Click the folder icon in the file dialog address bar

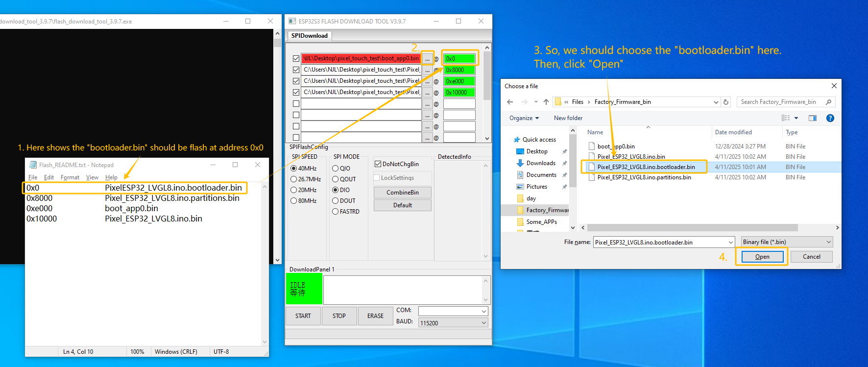tap(558, 102)
